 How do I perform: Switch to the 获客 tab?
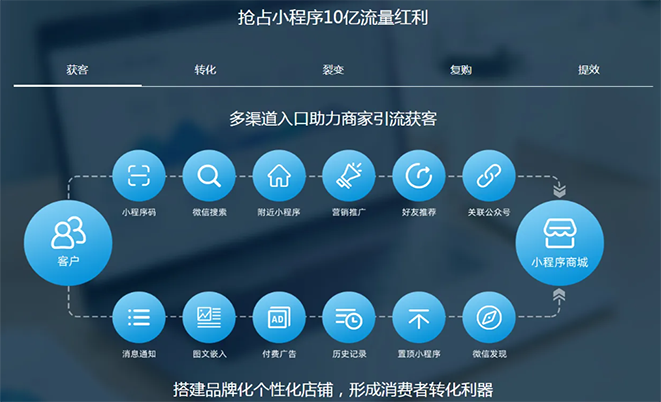click(77, 70)
